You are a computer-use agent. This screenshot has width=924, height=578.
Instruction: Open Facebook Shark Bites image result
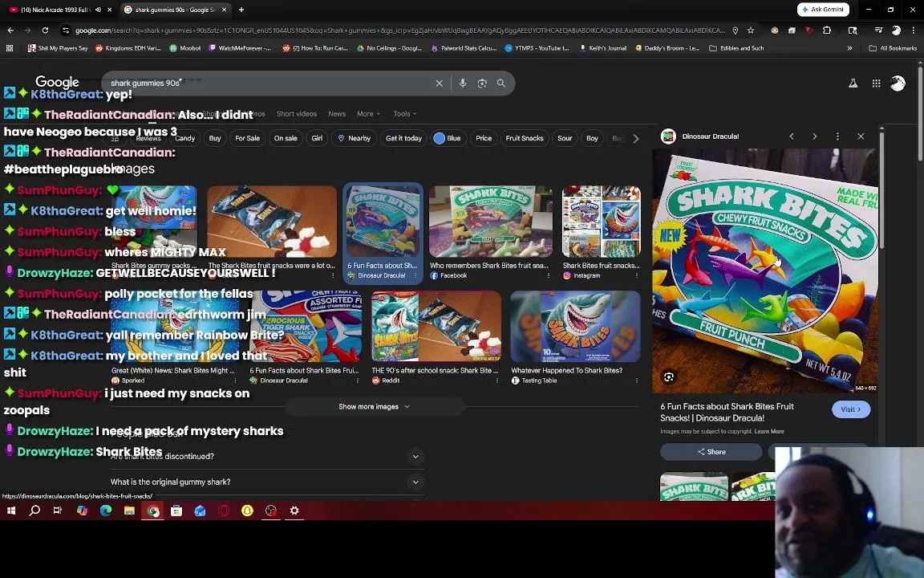tap(490, 232)
